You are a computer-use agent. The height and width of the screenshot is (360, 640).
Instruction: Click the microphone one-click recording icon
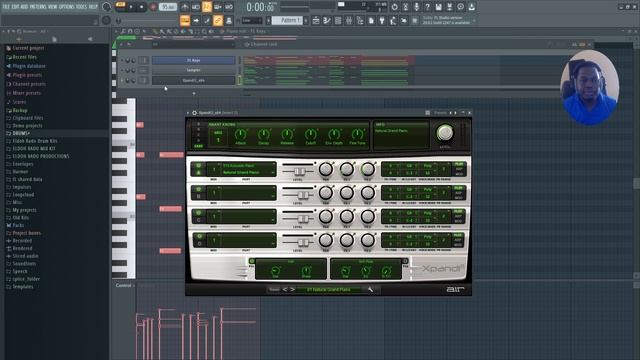tap(416, 7)
